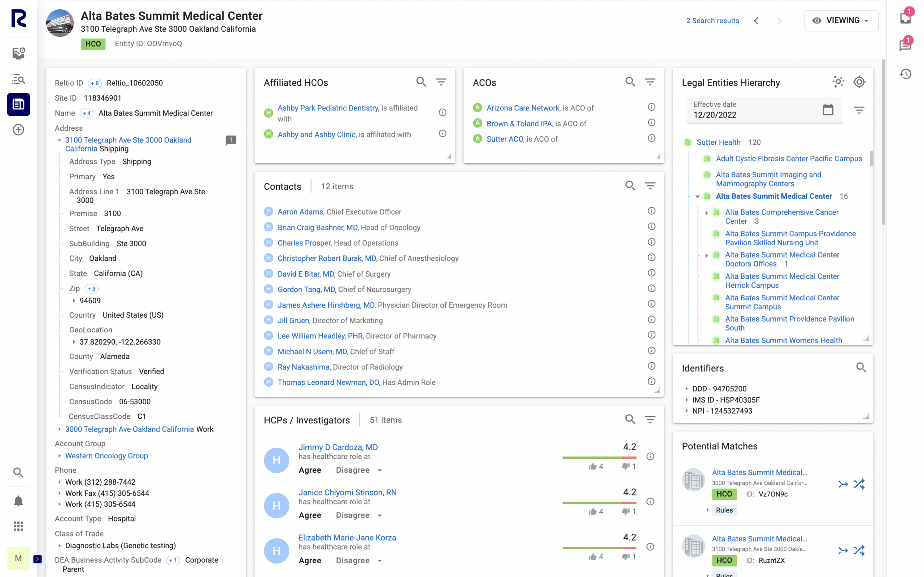Click the calendar icon for Effective date
924x577 pixels.
827,110
